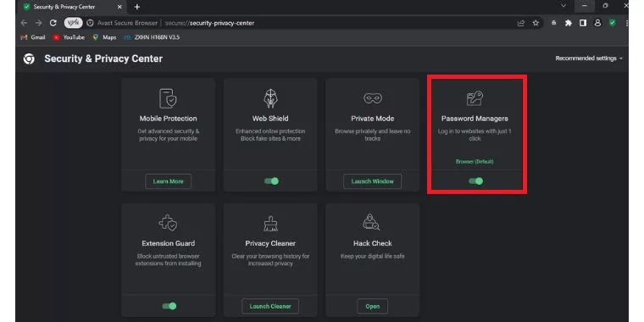Click the Extension Guard card title
Viewport: 644px width, 322px height.
pos(168,243)
